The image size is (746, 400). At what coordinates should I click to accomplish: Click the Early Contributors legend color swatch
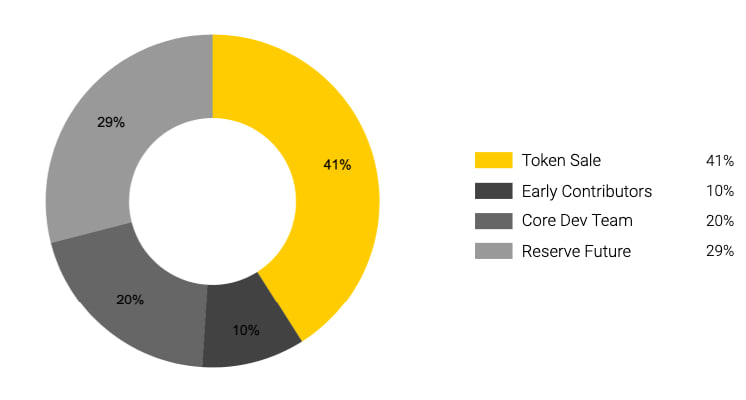pyautogui.click(x=492, y=191)
